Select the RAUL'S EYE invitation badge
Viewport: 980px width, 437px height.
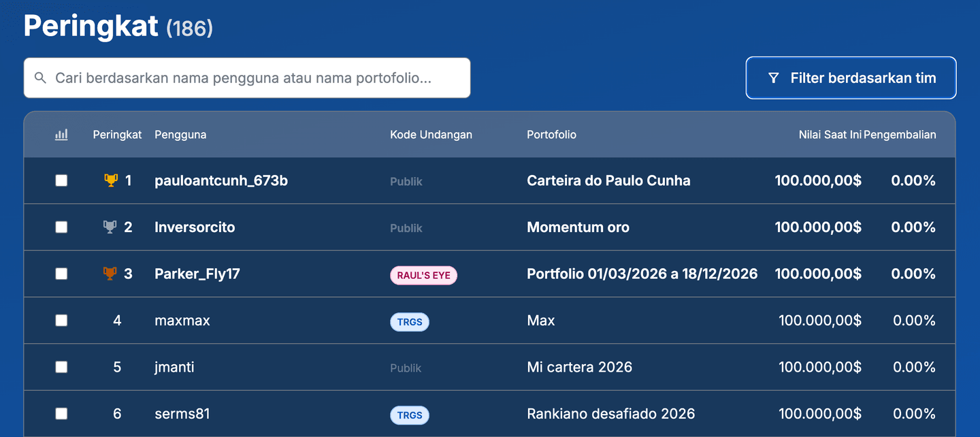click(423, 275)
